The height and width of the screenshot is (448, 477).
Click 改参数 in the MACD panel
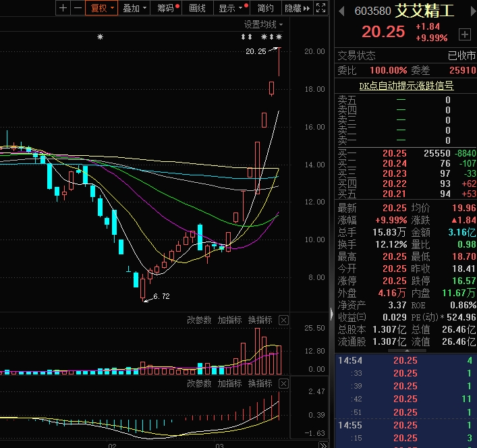click(x=199, y=383)
